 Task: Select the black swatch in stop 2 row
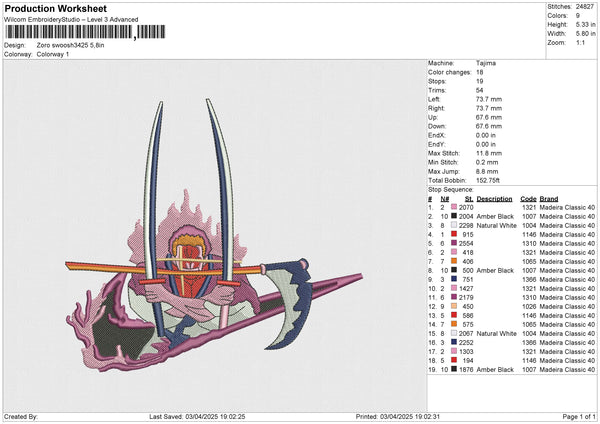pyautogui.click(x=454, y=216)
